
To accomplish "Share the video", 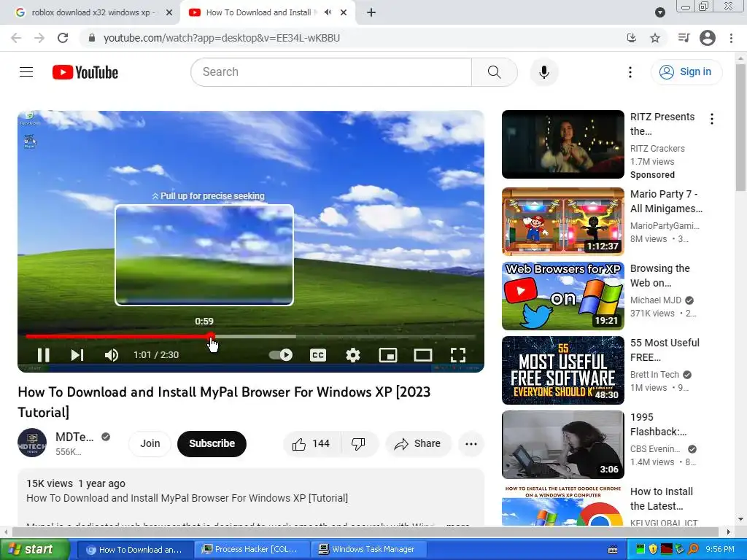I will click(418, 443).
